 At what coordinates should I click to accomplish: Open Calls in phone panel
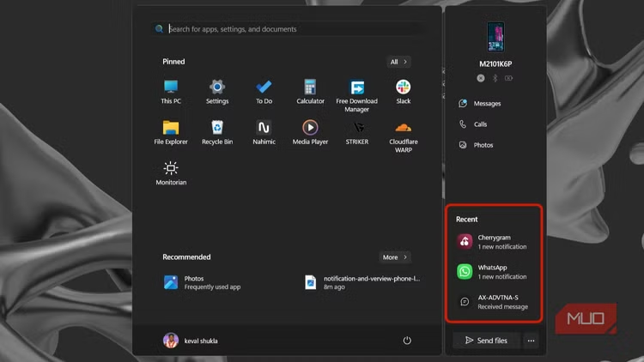coord(480,124)
